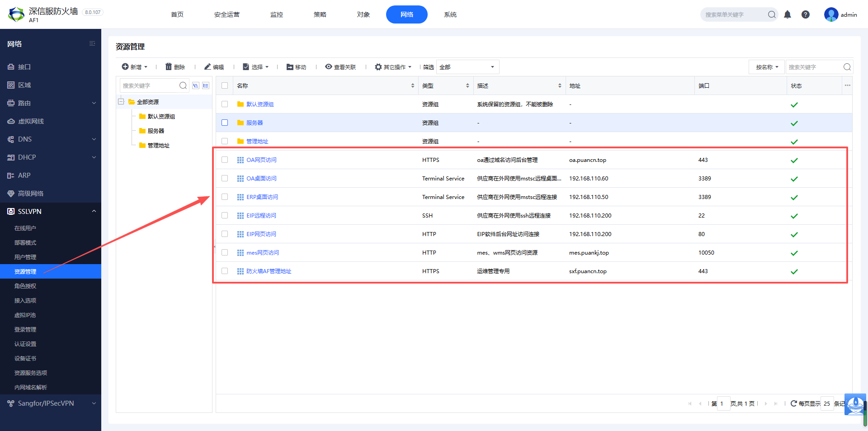Click the Sangfor firewall logo

[16, 14]
